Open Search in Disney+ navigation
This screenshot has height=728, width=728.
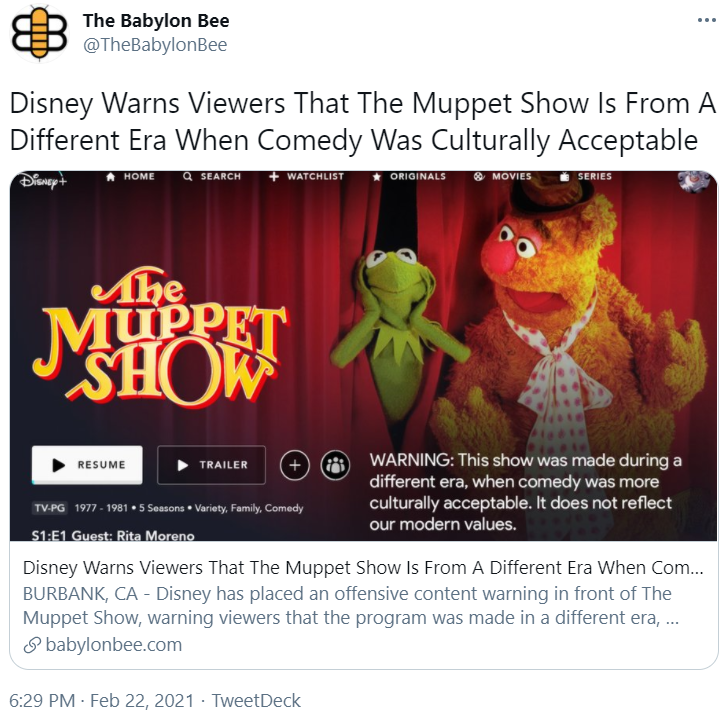coord(212,176)
